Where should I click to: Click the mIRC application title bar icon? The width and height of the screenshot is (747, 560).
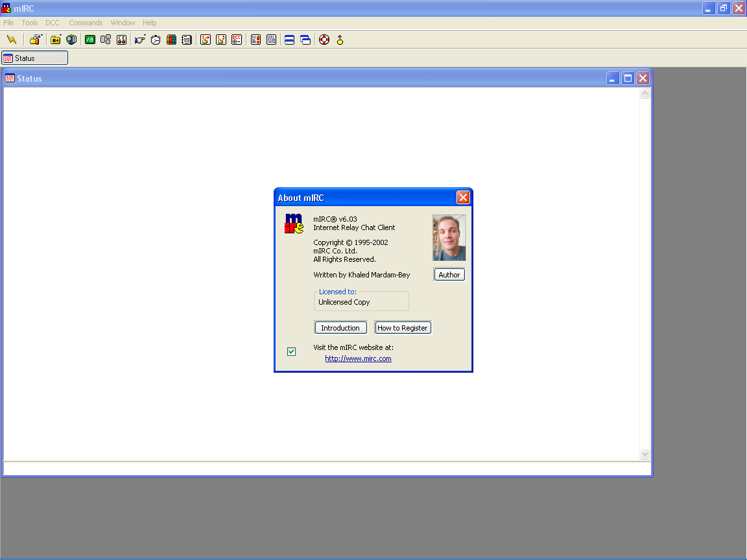point(6,8)
